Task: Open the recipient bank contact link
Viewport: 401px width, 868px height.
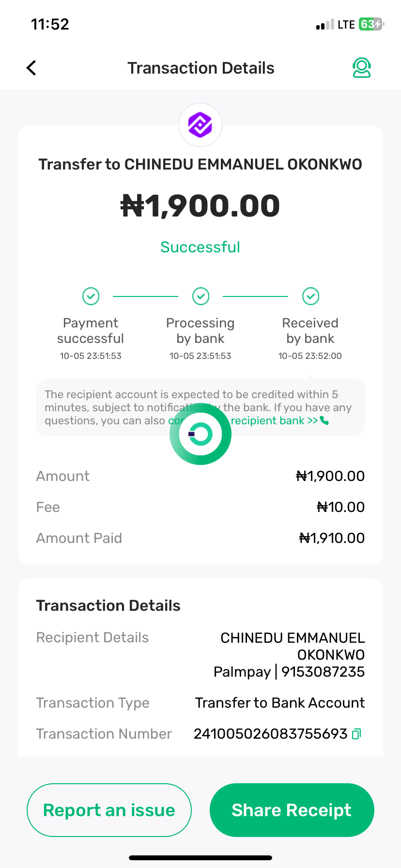Action: [x=274, y=420]
